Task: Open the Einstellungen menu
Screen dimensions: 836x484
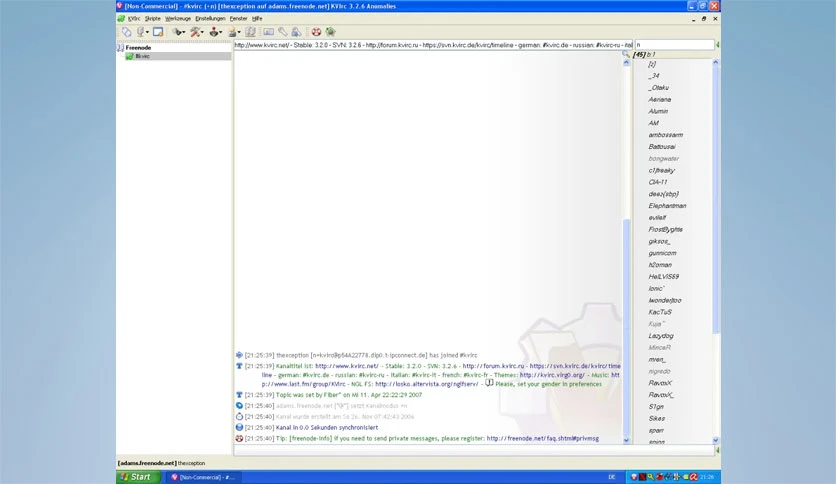Action: (x=210, y=19)
